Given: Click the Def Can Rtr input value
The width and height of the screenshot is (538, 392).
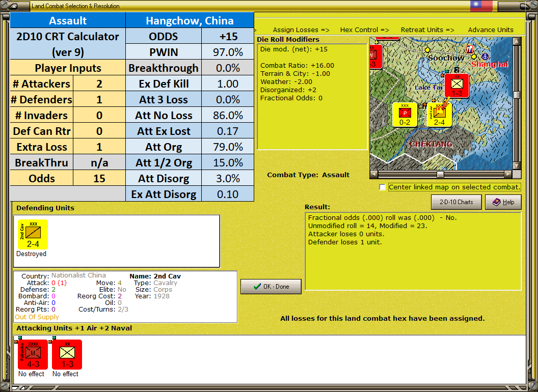Looking at the screenshot, I should [x=99, y=131].
